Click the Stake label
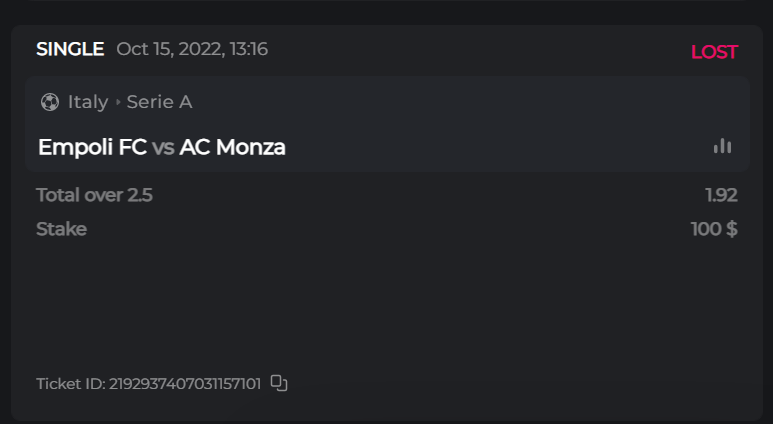Screen dimensions: 773x424 click(x=61, y=229)
